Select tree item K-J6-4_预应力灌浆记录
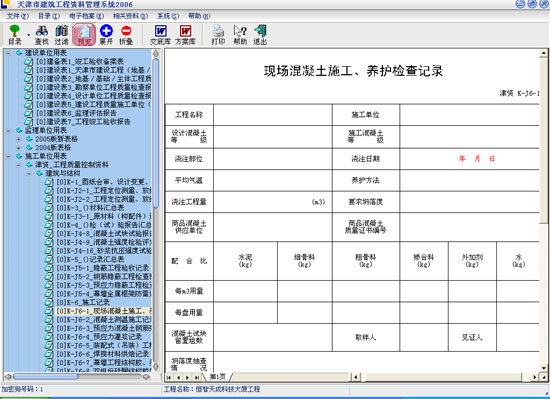550x399 pixels. click(99, 337)
